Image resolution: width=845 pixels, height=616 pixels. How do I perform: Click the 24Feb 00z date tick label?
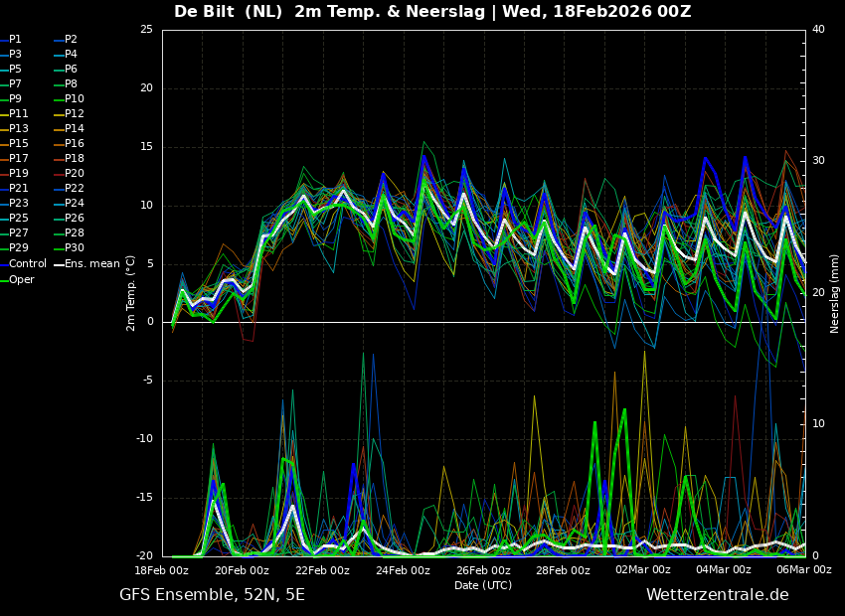[403, 570]
